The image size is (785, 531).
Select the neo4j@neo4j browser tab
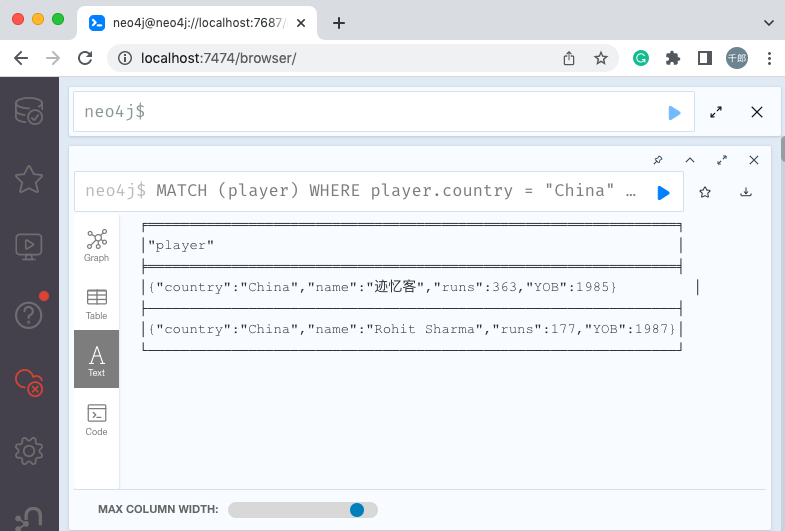[x=197, y=23]
